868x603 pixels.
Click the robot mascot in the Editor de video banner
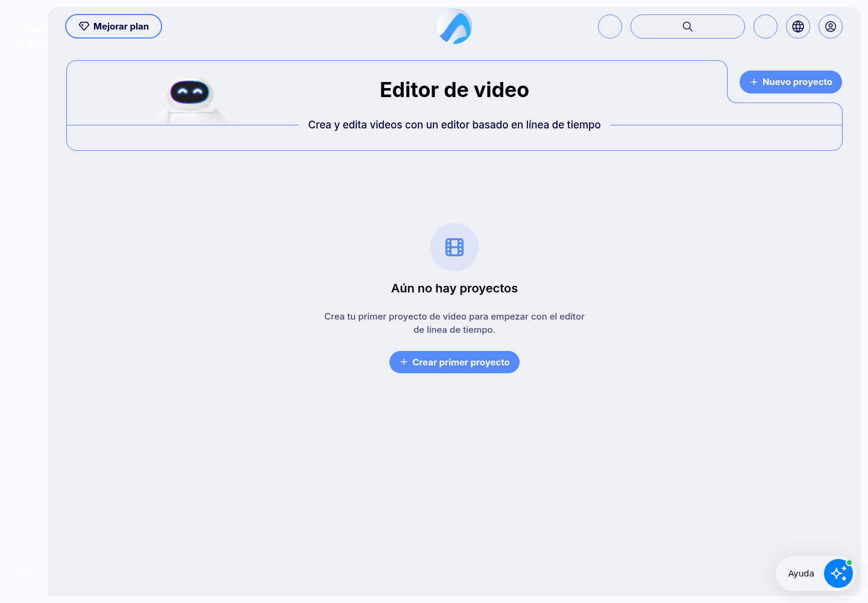190,99
